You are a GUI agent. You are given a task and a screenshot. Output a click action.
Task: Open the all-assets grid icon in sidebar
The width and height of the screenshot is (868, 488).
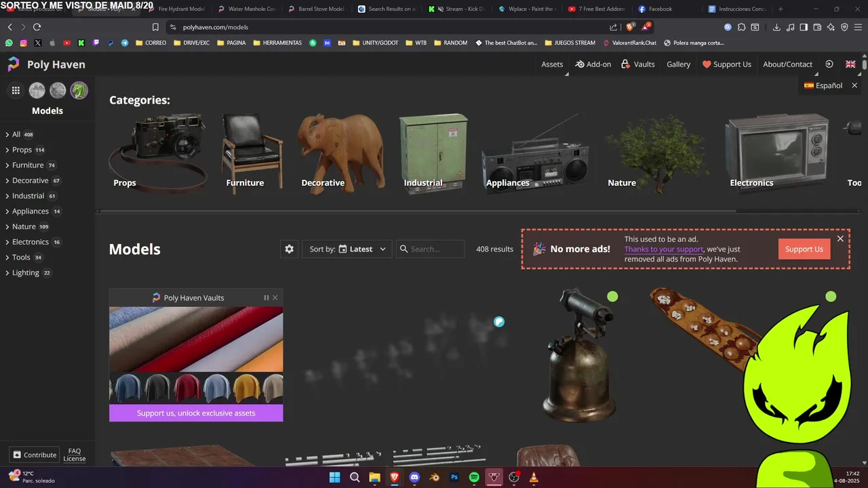coord(16,90)
